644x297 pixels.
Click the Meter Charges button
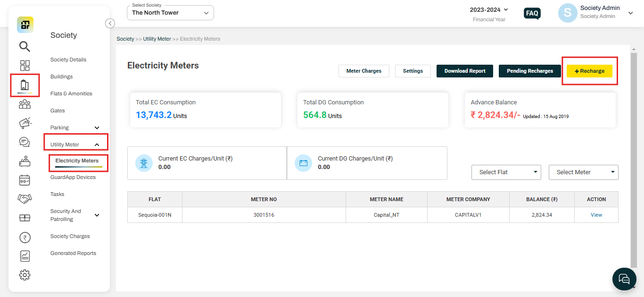click(x=364, y=71)
